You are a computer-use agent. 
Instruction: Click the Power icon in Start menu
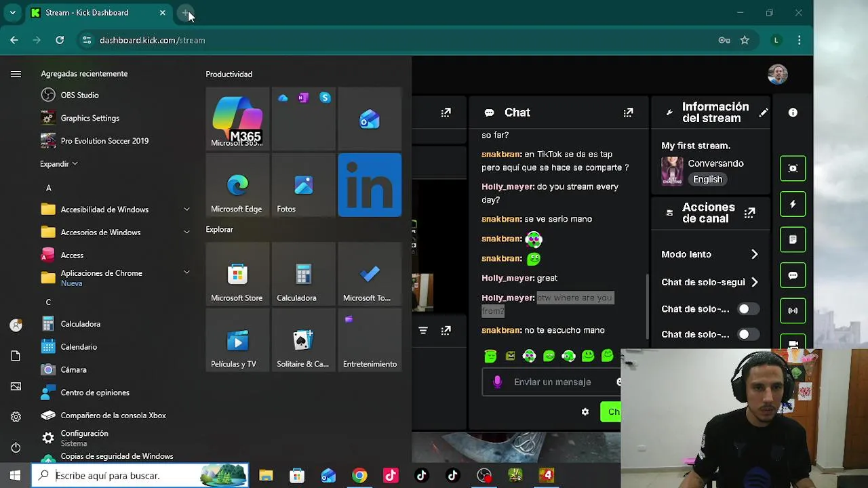pyautogui.click(x=16, y=447)
